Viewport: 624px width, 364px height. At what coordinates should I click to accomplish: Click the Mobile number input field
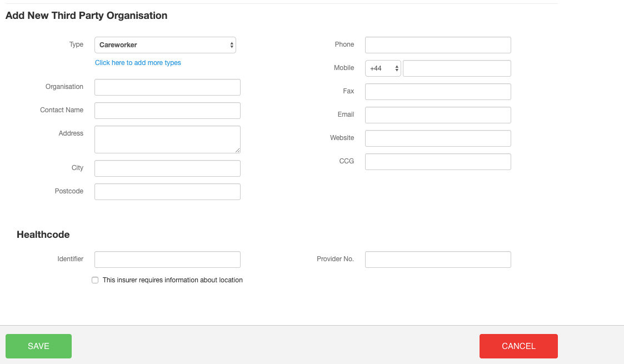(457, 68)
